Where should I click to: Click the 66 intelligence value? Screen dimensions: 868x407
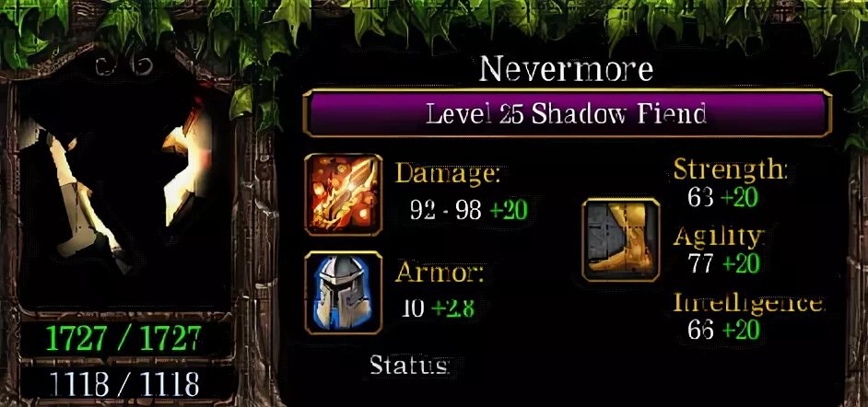pyautogui.click(x=701, y=330)
